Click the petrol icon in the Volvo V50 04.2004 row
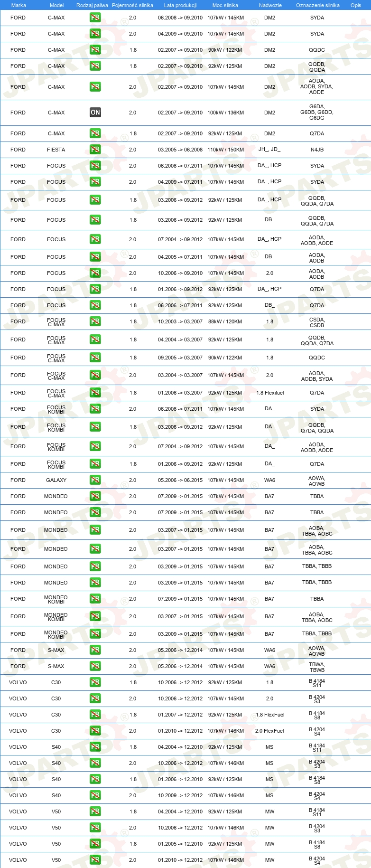The image size is (371, 868). coord(95,811)
